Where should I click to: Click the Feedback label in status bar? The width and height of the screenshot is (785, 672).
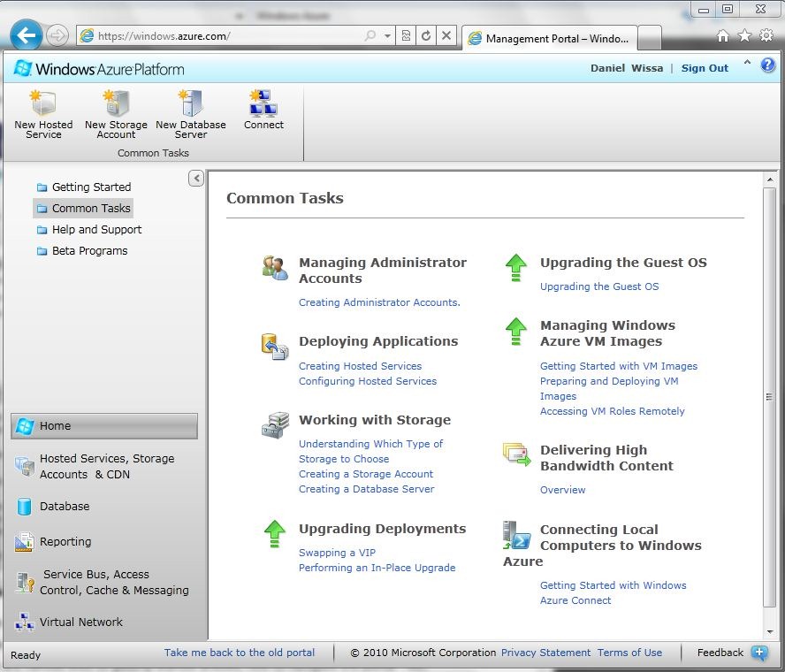pos(720,653)
